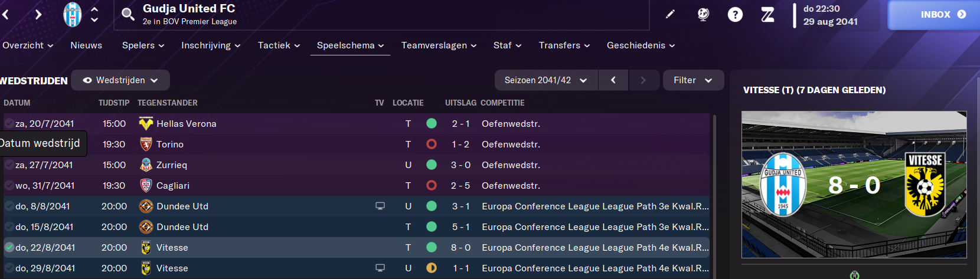Click the pencil edit icon
980x279 pixels.
(x=670, y=14)
